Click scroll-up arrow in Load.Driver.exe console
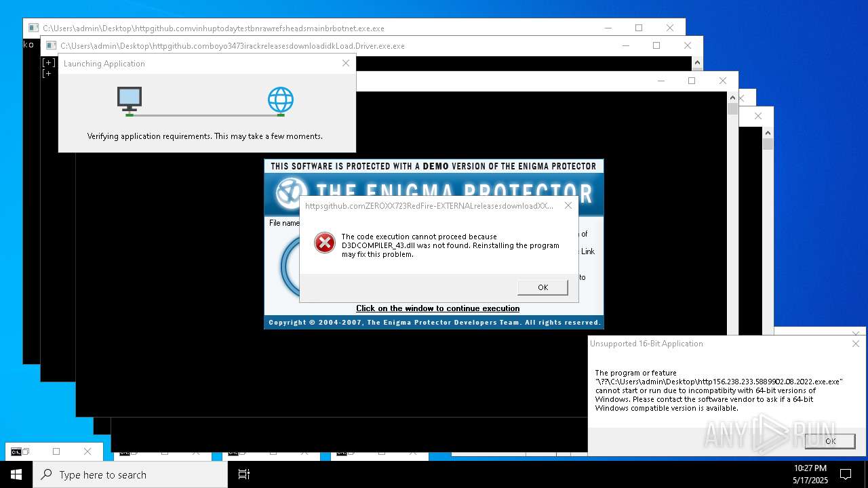 (x=697, y=63)
